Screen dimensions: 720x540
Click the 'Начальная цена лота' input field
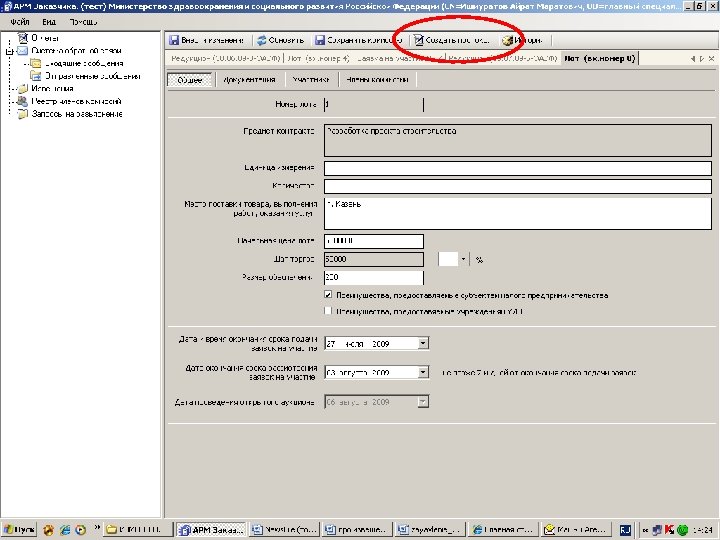point(373,241)
